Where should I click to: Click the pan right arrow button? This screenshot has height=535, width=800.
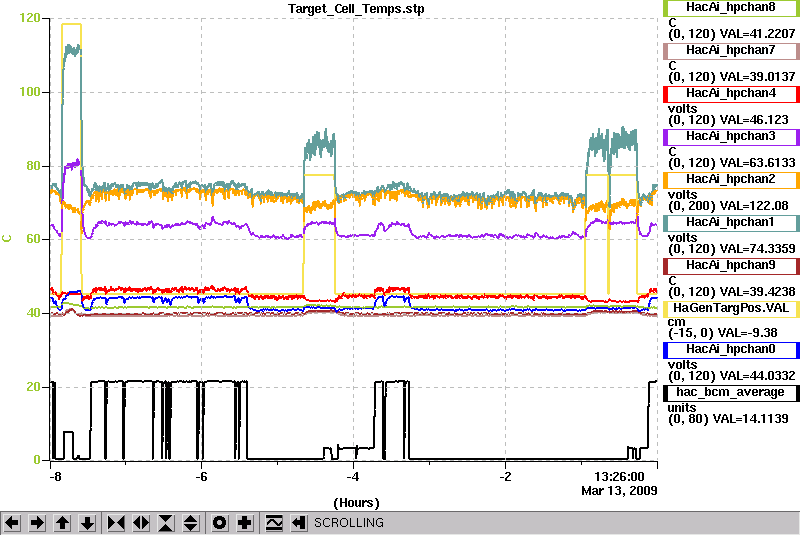(37, 523)
